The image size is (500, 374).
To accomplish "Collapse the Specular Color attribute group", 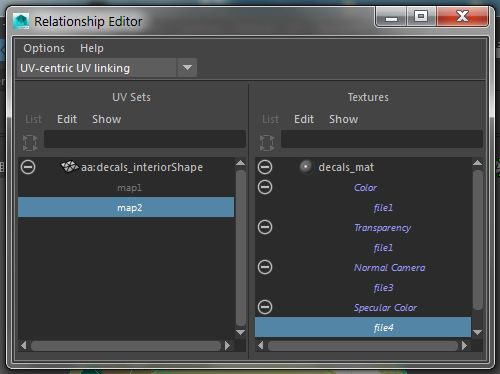I will tap(265, 307).
